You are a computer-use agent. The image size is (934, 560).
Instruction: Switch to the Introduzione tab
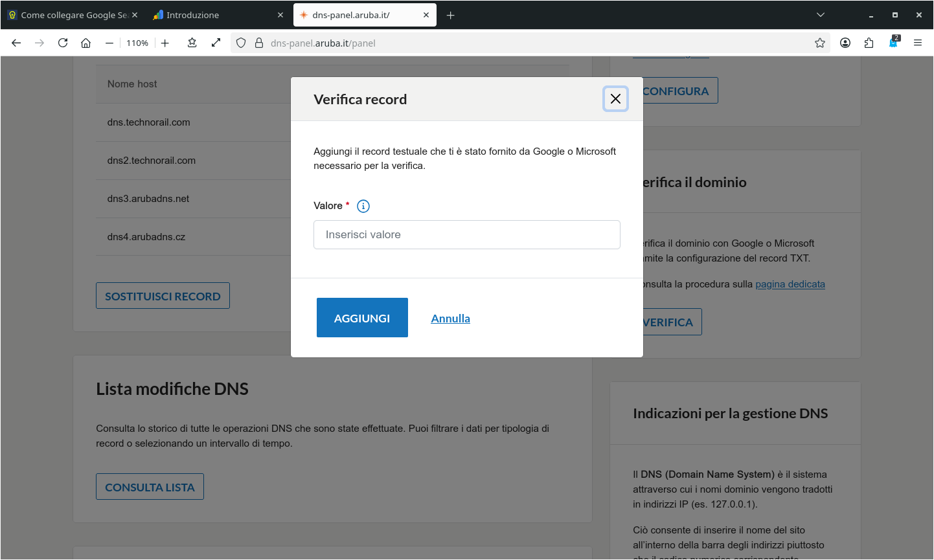pyautogui.click(x=192, y=15)
